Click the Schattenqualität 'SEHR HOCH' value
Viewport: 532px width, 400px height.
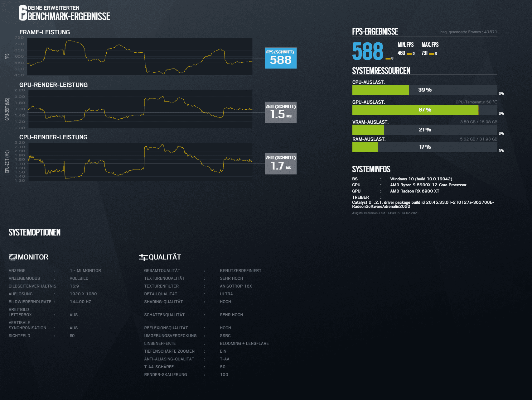(x=231, y=315)
